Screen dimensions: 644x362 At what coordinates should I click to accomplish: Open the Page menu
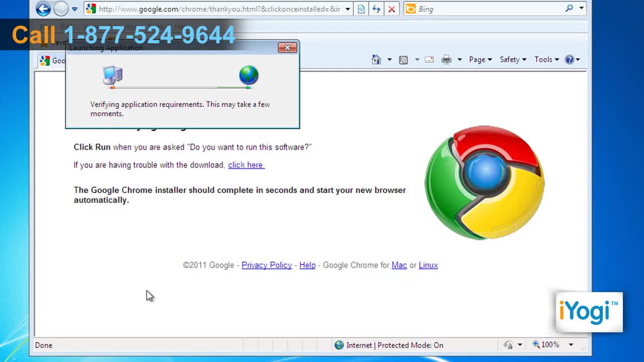click(480, 59)
